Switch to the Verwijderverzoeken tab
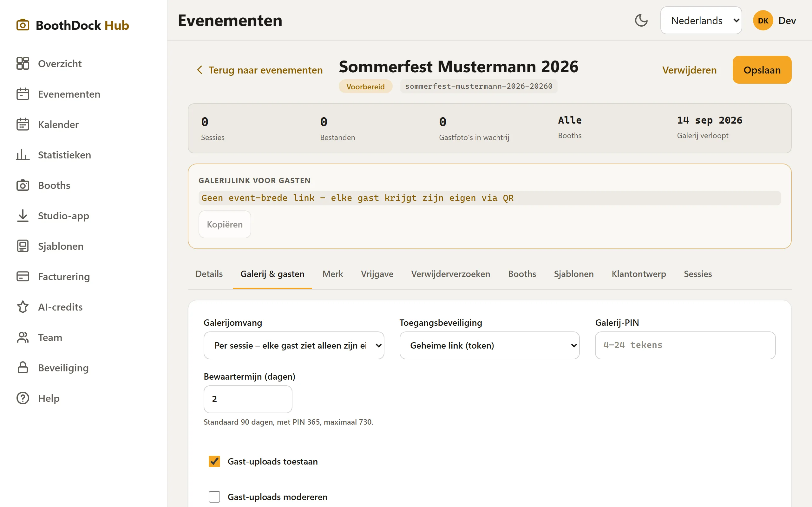812x507 pixels. click(450, 274)
